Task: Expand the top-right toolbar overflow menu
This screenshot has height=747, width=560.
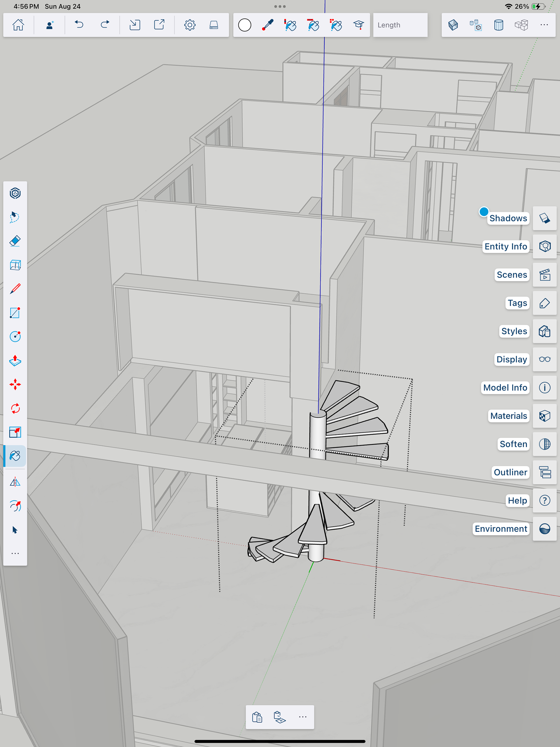Action: [544, 25]
